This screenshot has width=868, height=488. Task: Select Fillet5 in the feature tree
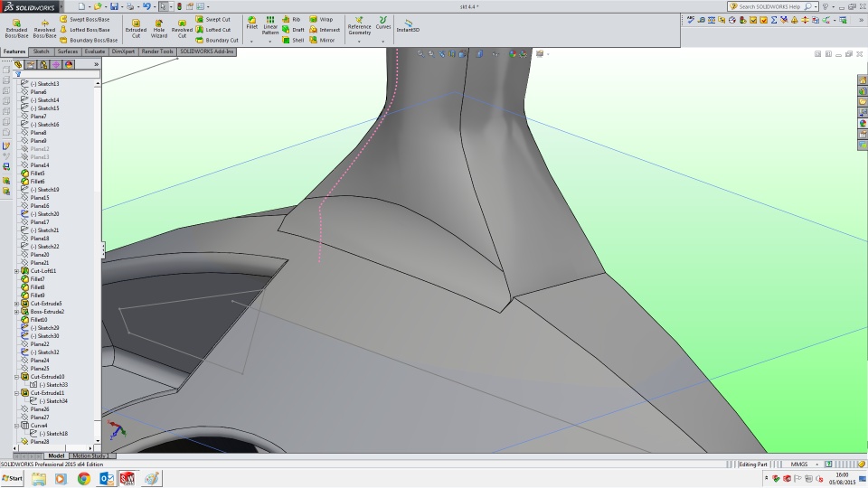point(33,174)
